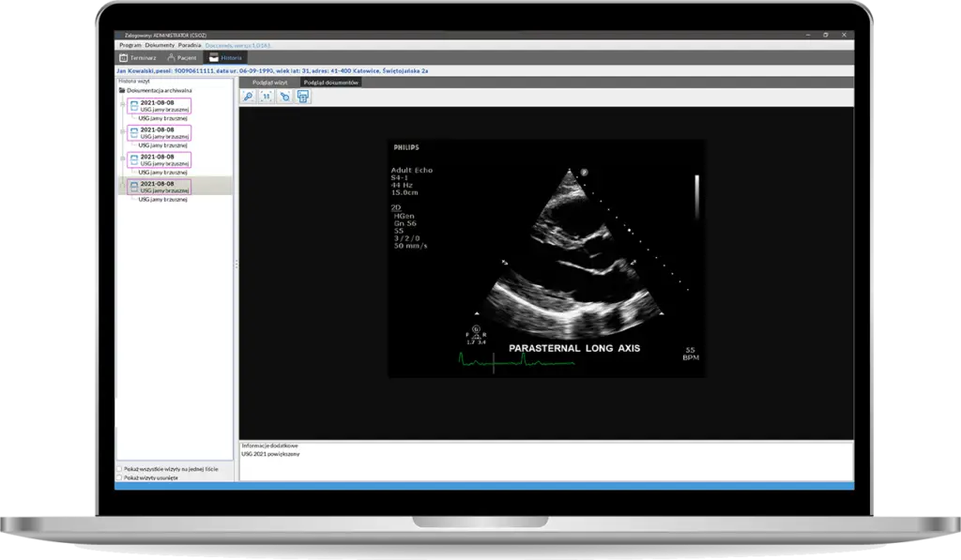
Task: Collapse the topmost 2021-08-08 visit node
Action: tap(123, 104)
